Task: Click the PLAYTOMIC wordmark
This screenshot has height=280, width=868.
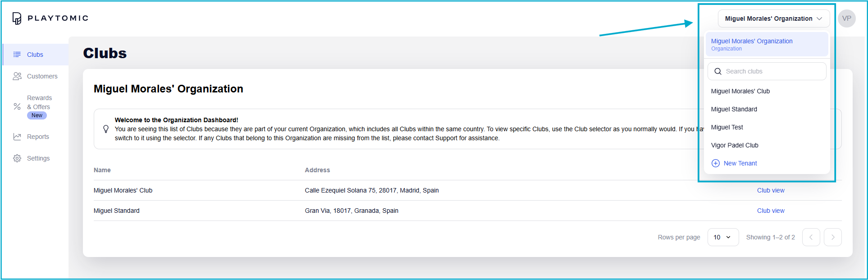Action: click(58, 18)
